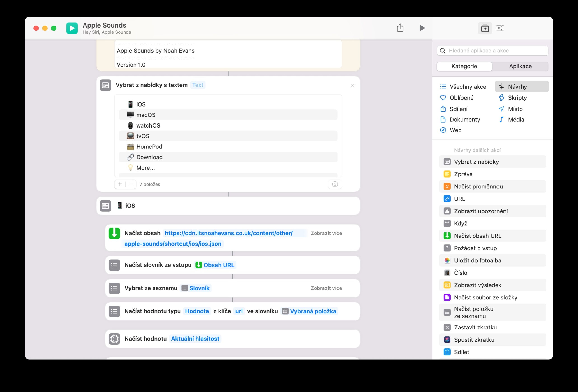Open the Hodnota type dropdown
The image size is (578, 392).
[197, 311]
